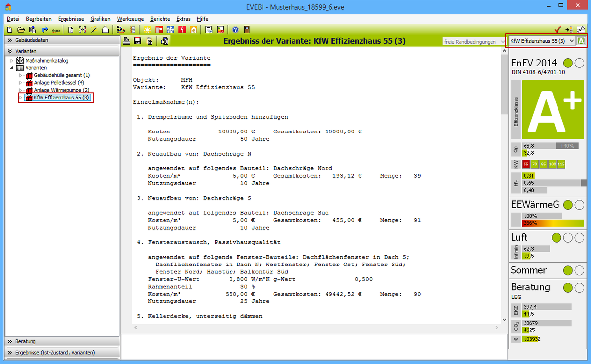This screenshot has width=591, height=364.
Task: Save result using floppy disk icon
Action: (137, 41)
